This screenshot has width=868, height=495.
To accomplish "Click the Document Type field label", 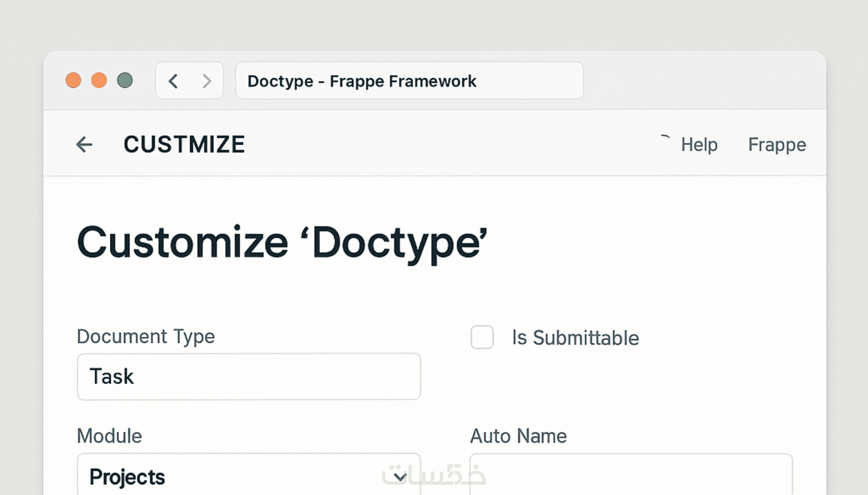I will 146,337.
